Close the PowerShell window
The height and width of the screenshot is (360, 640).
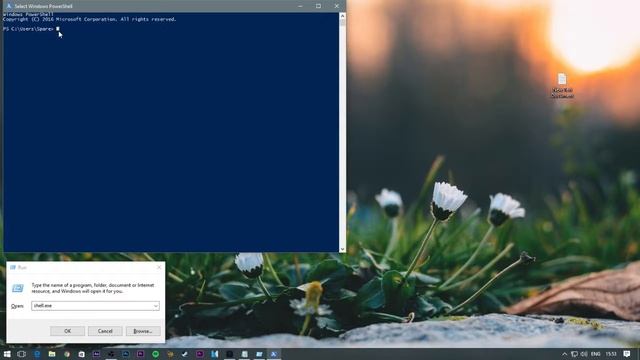337,6
